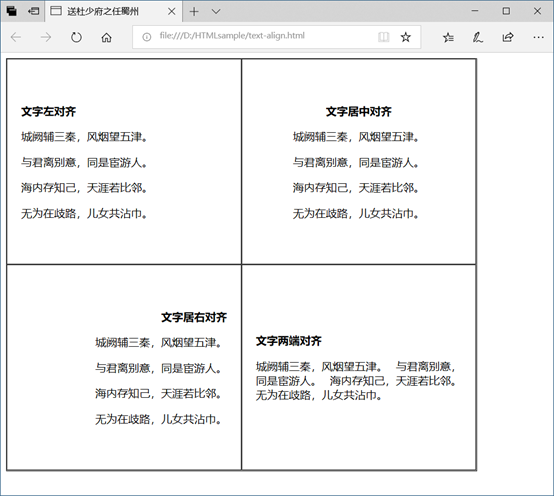Click the 文字居中对齐 heading
The width and height of the screenshot is (554, 496).
click(358, 112)
